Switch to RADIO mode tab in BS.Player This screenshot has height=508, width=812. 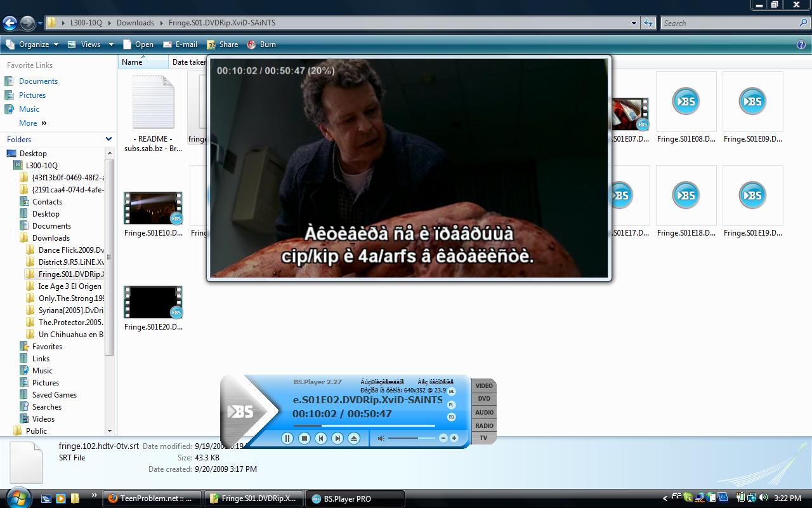pos(484,425)
